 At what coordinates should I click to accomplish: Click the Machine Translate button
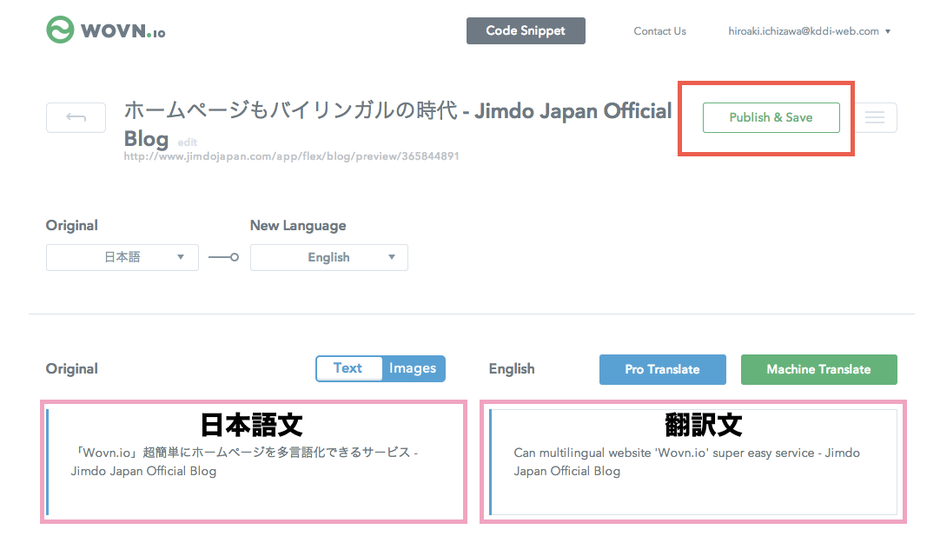click(819, 369)
